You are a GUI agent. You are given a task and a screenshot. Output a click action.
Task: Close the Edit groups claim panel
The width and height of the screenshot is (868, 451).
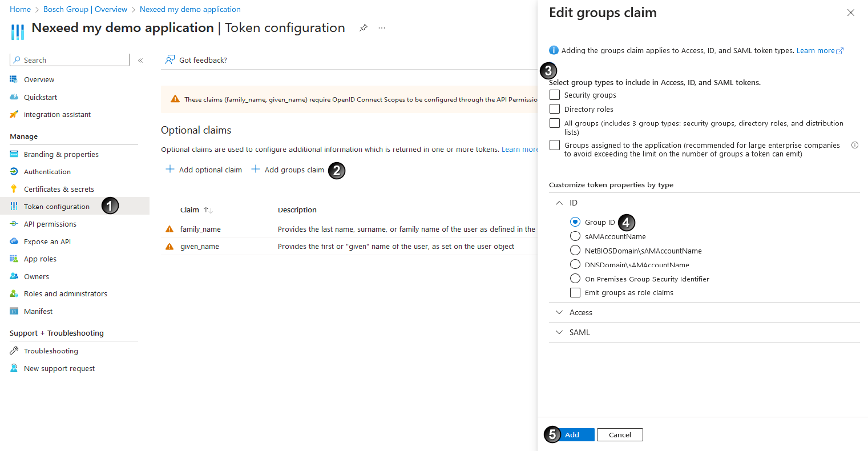[x=850, y=13]
